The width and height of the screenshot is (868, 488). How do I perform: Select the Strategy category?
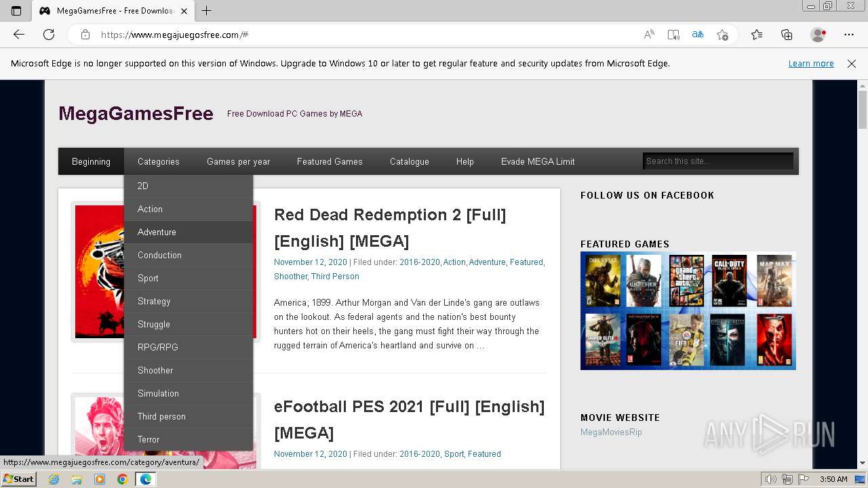point(189,301)
